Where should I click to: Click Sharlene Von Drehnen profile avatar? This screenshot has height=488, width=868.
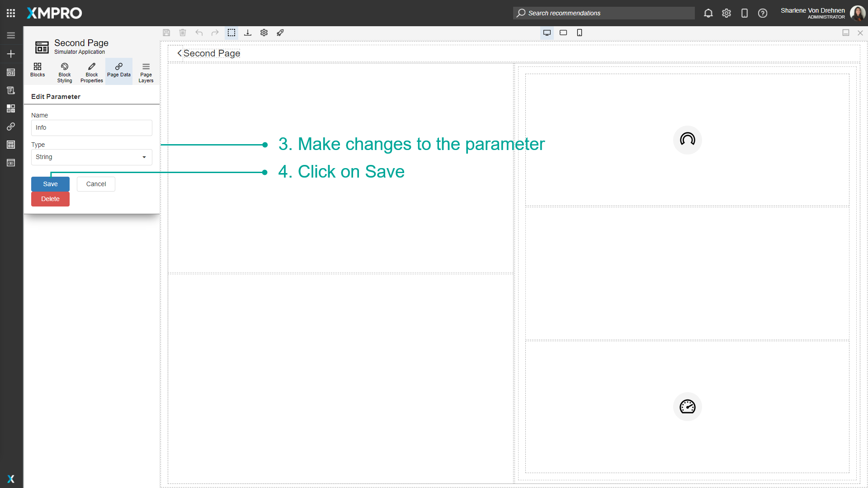[858, 13]
